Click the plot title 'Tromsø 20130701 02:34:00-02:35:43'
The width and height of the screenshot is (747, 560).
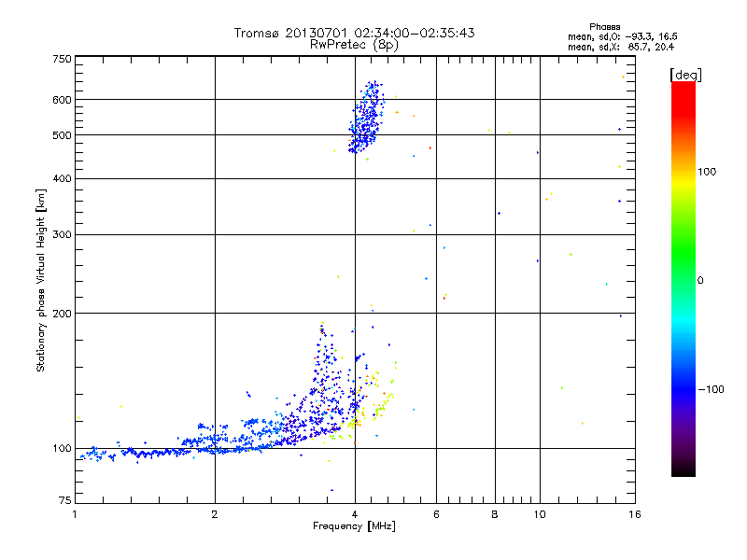(354, 33)
